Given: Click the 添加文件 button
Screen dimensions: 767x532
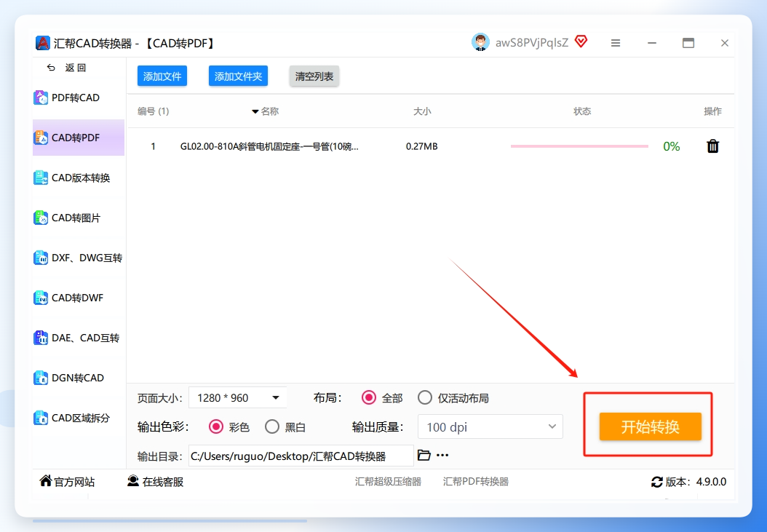Looking at the screenshot, I should pos(162,76).
